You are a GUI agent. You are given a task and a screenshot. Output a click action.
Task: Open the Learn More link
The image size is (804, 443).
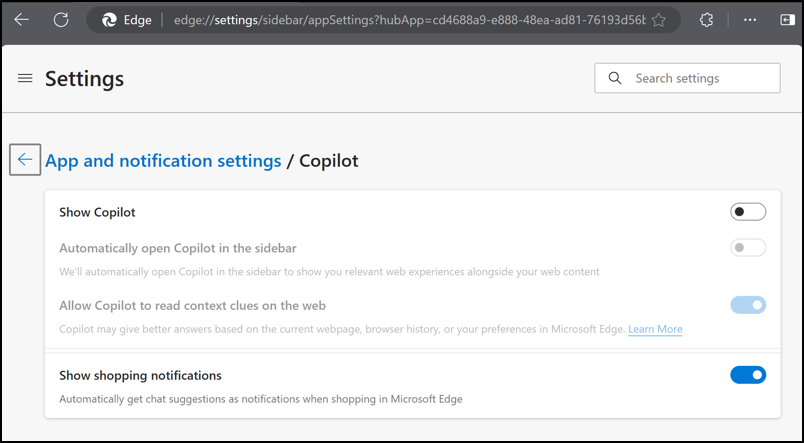655,329
